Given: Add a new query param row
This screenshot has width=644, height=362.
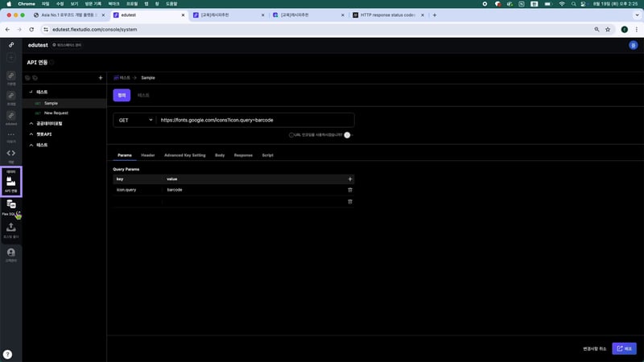Looking at the screenshot, I should click(x=349, y=179).
